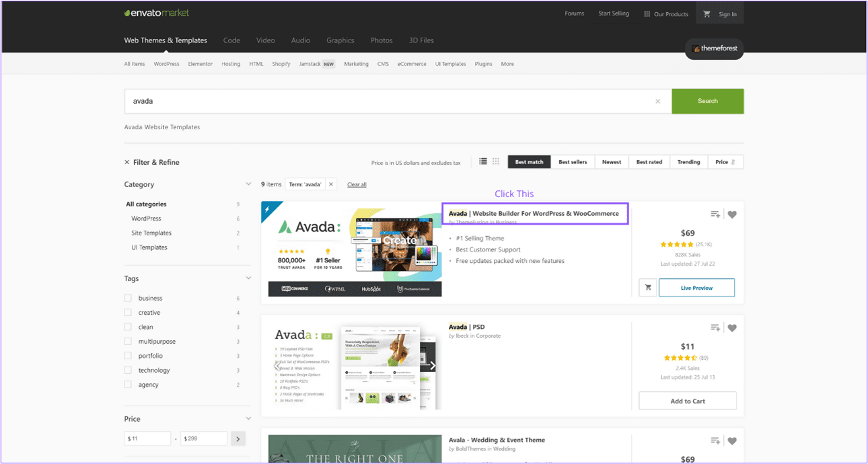Tick the clean tag checkbox

pos(128,327)
